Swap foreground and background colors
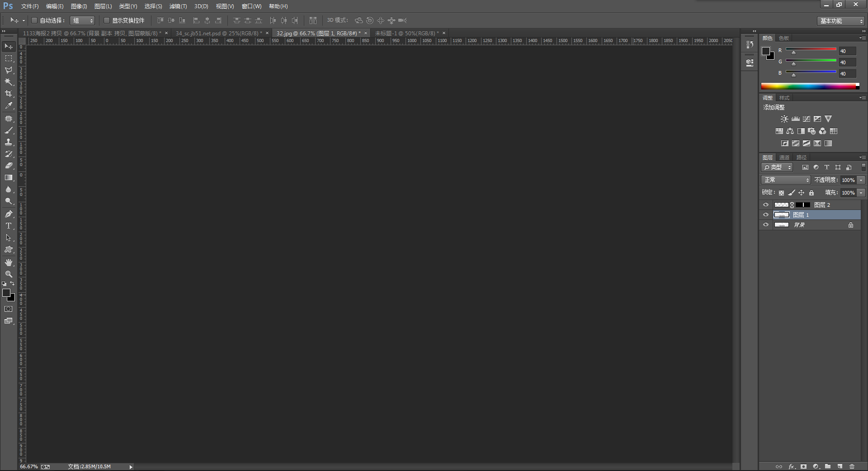The image size is (868, 471). pos(12,284)
